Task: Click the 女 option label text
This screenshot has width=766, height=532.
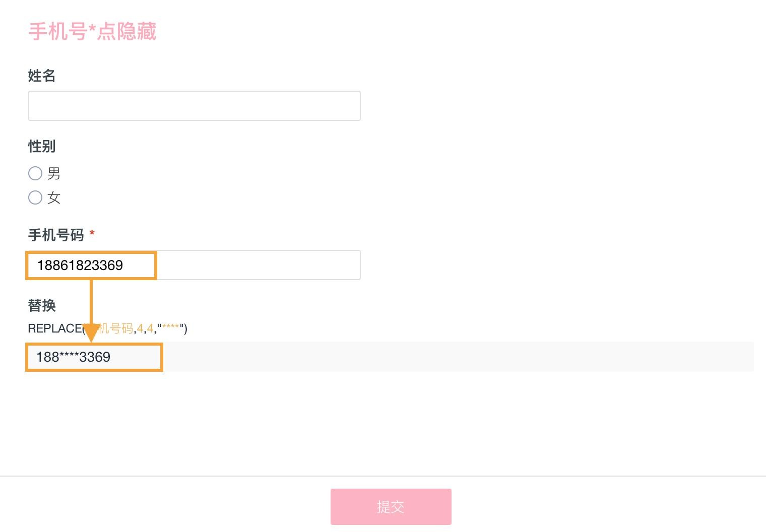Action: tap(54, 198)
